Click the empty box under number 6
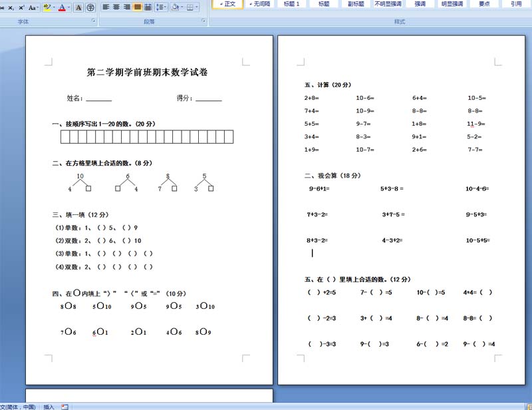 [x=118, y=188]
